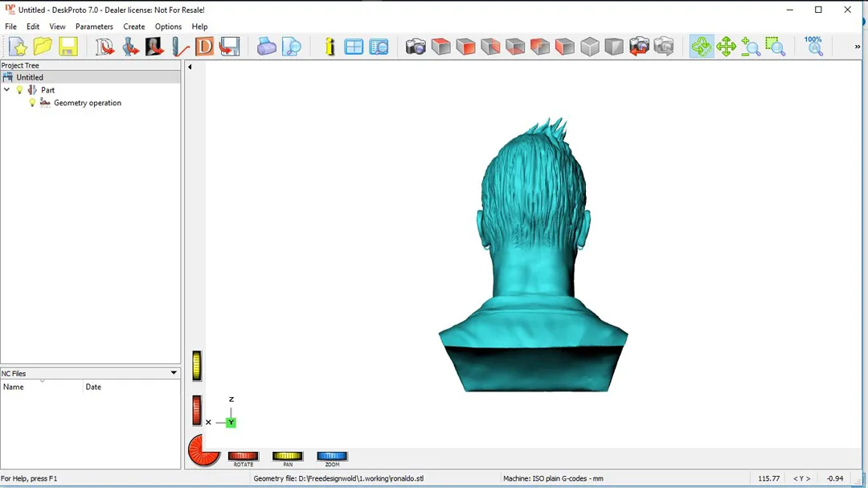Open the Parameters menu
The image size is (868, 488).
pos(94,27)
